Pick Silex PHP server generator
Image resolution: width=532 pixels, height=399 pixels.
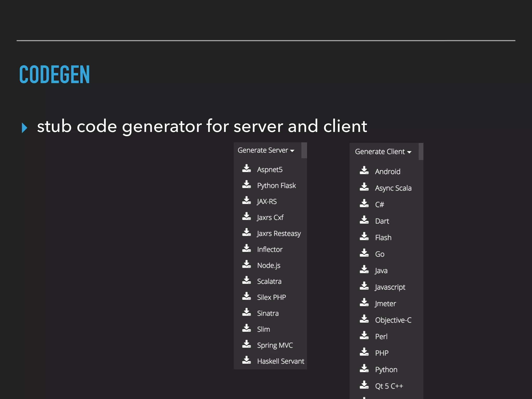point(271,297)
